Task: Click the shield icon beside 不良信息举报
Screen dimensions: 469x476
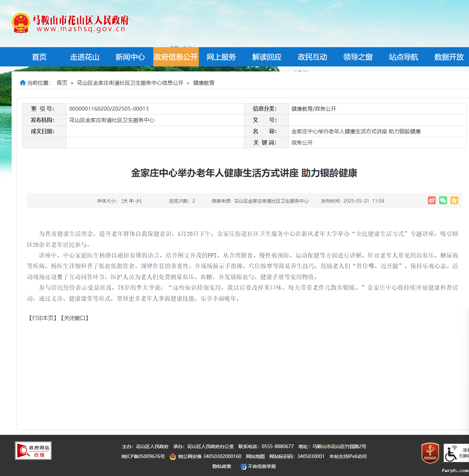Action: coord(244,466)
